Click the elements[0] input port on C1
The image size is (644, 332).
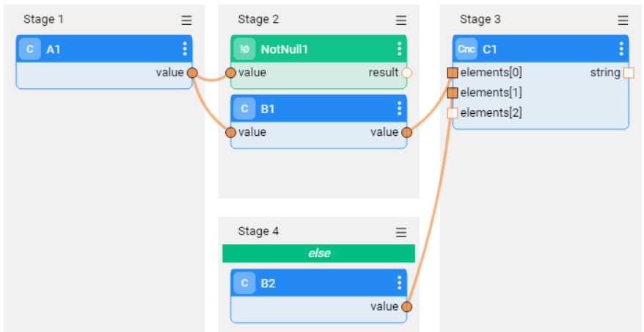[453, 73]
